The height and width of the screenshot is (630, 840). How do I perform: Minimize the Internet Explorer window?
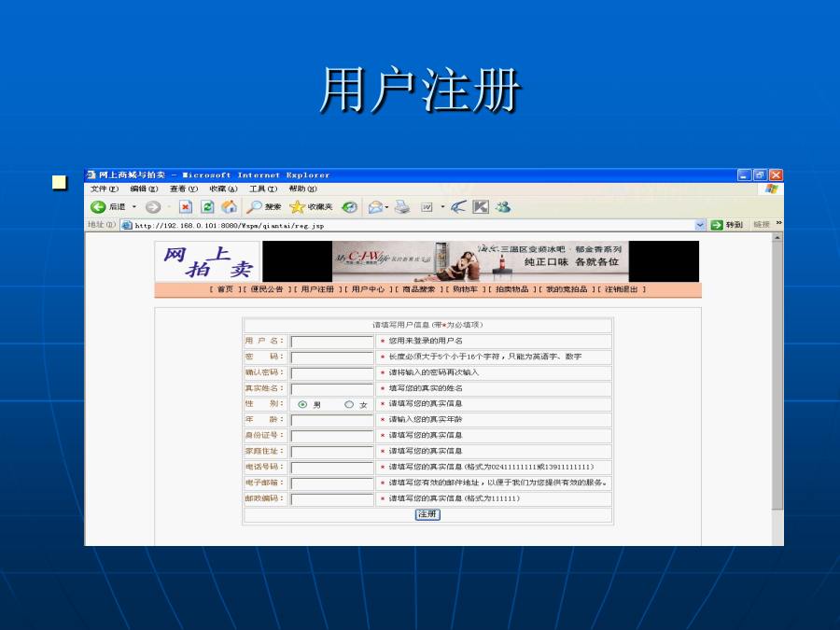[744, 175]
